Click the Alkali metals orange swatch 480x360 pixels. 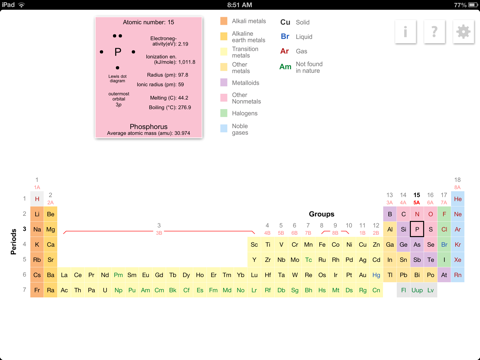pyautogui.click(x=224, y=21)
